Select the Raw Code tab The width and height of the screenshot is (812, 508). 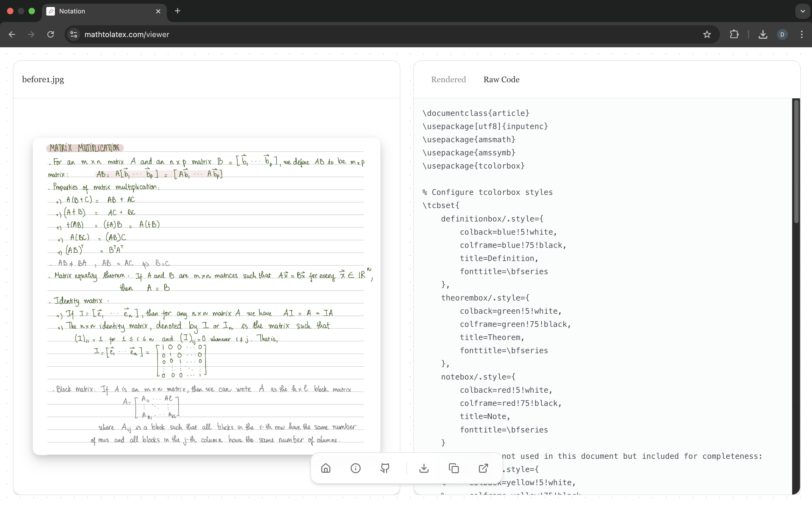pos(501,79)
